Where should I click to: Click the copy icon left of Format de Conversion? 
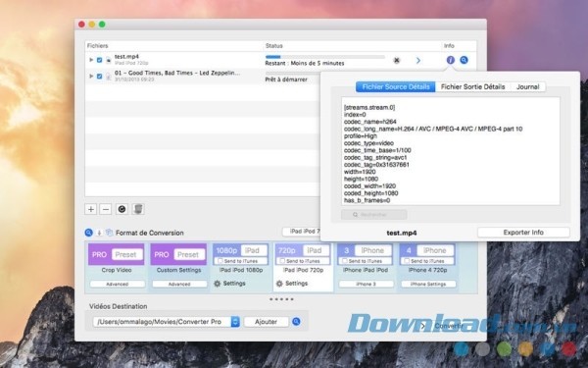(x=109, y=233)
